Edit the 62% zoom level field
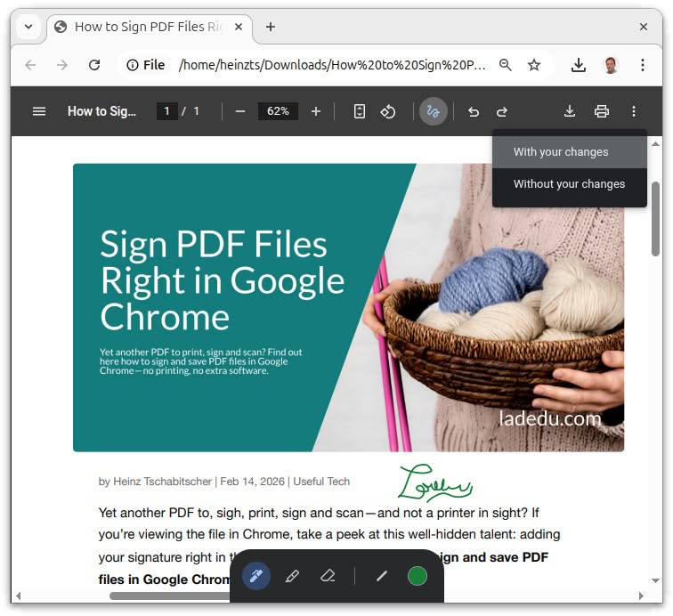 (278, 111)
